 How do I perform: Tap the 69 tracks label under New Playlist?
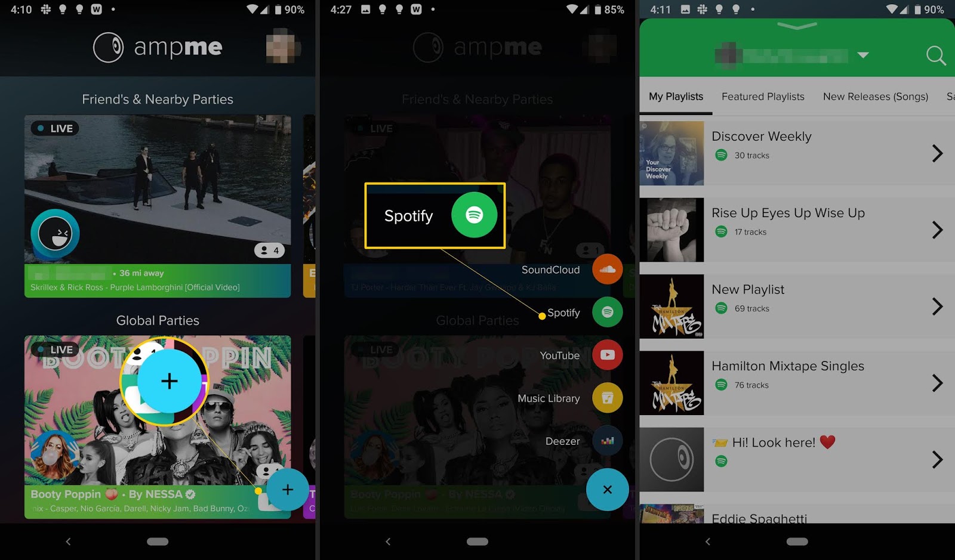click(752, 308)
